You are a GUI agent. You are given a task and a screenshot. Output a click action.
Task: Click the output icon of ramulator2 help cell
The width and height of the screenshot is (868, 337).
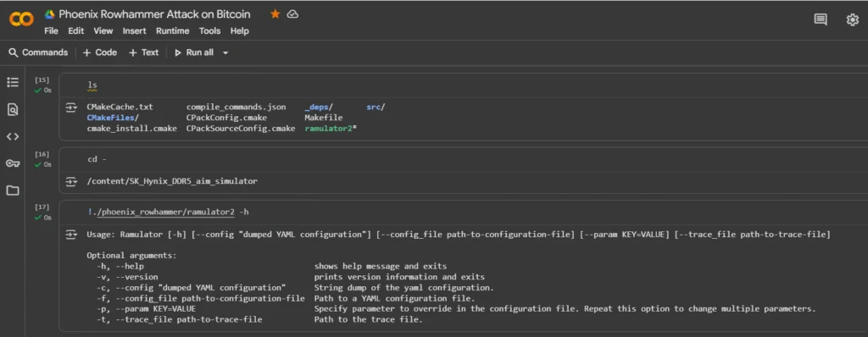pyautogui.click(x=71, y=235)
